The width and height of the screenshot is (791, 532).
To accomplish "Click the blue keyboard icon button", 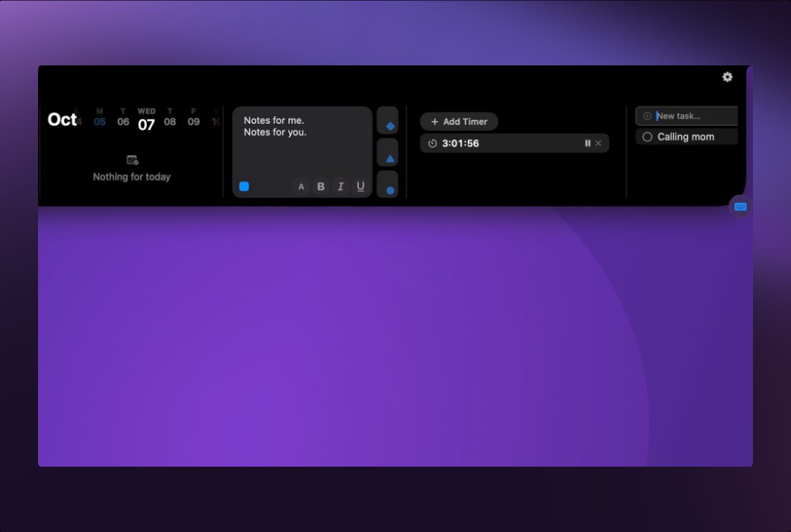I will coord(740,207).
